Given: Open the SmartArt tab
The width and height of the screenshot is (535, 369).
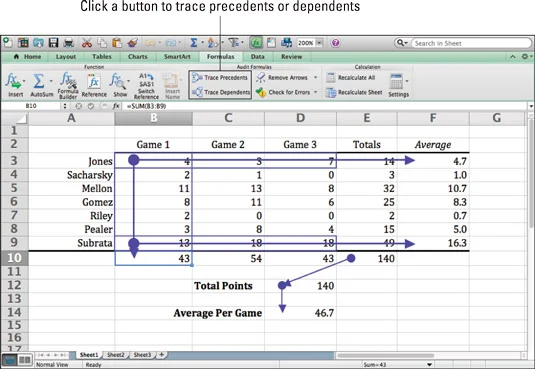Looking at the screenshot, I should point(177,57).
